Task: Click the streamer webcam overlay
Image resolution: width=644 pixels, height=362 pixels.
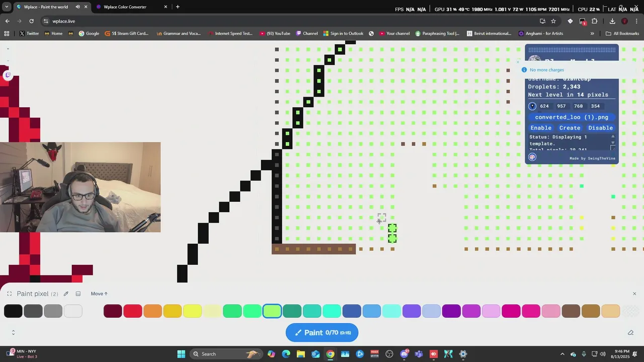Action: pyautogui.click(x=80, y=187)
